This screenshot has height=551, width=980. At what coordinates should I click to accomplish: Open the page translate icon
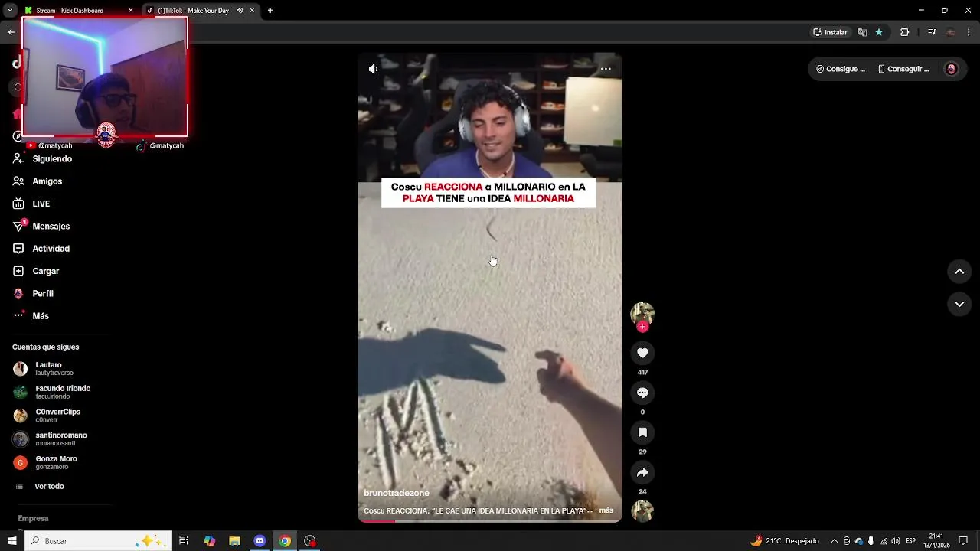click(862, 32)
